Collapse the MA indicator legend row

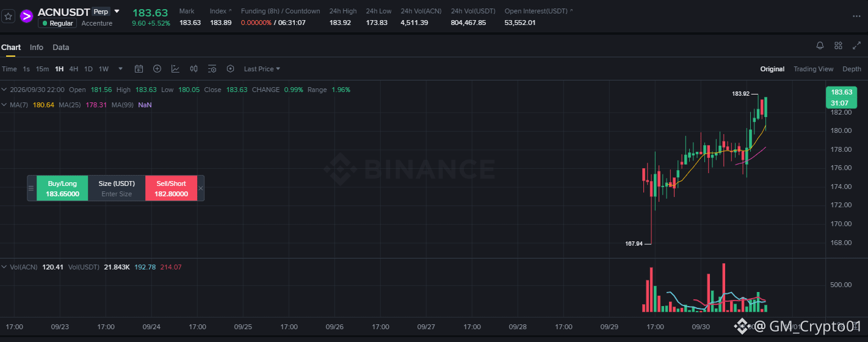pos(5,105)
